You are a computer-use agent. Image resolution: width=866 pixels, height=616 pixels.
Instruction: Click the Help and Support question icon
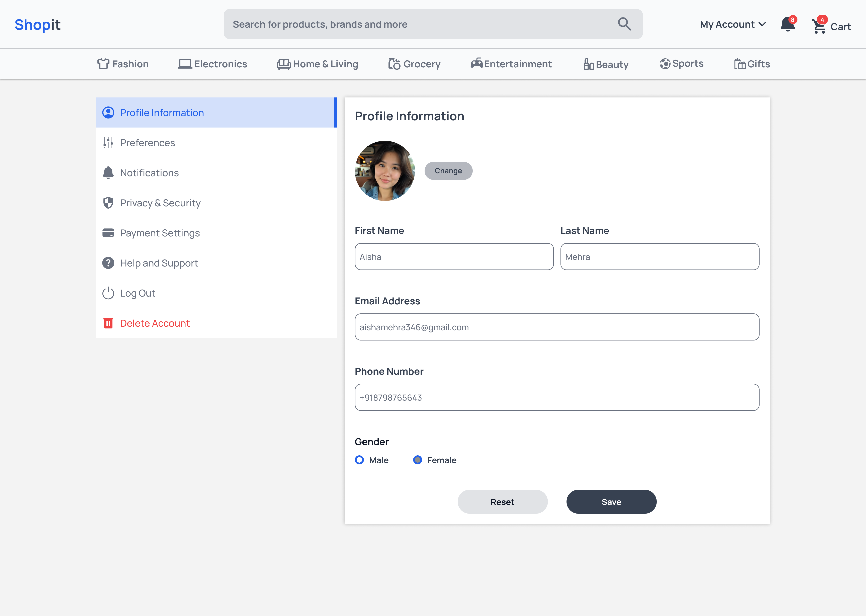click(108, 263)
